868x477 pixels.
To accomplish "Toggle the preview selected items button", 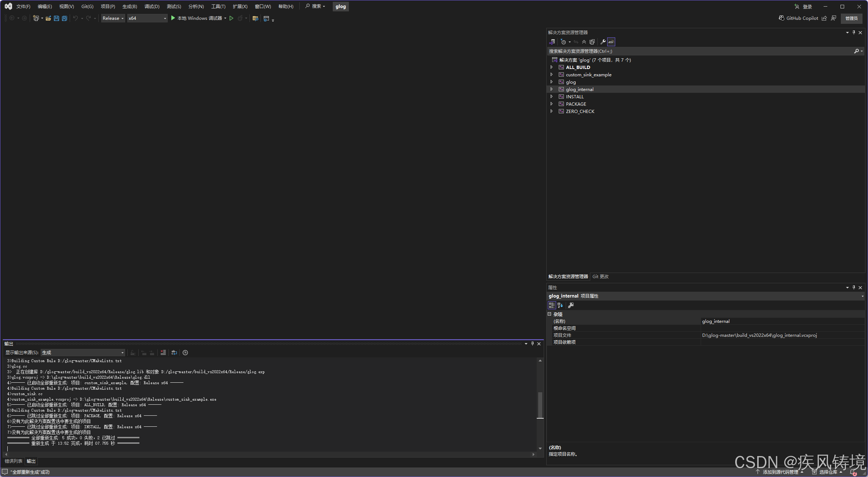I will tap(611, 42).
